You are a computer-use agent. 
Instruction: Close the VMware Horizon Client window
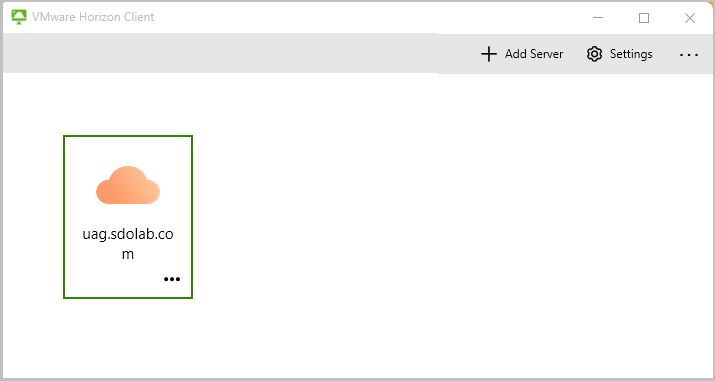point(690,18)
